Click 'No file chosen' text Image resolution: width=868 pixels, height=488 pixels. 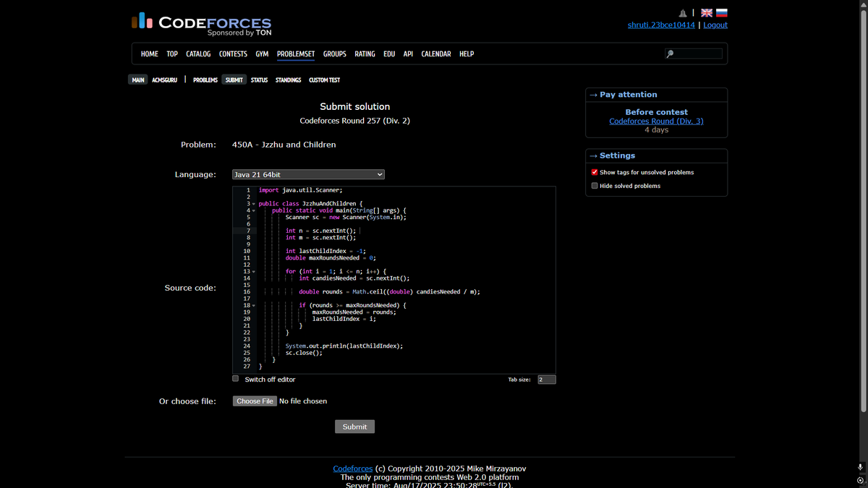click(303, 401)
